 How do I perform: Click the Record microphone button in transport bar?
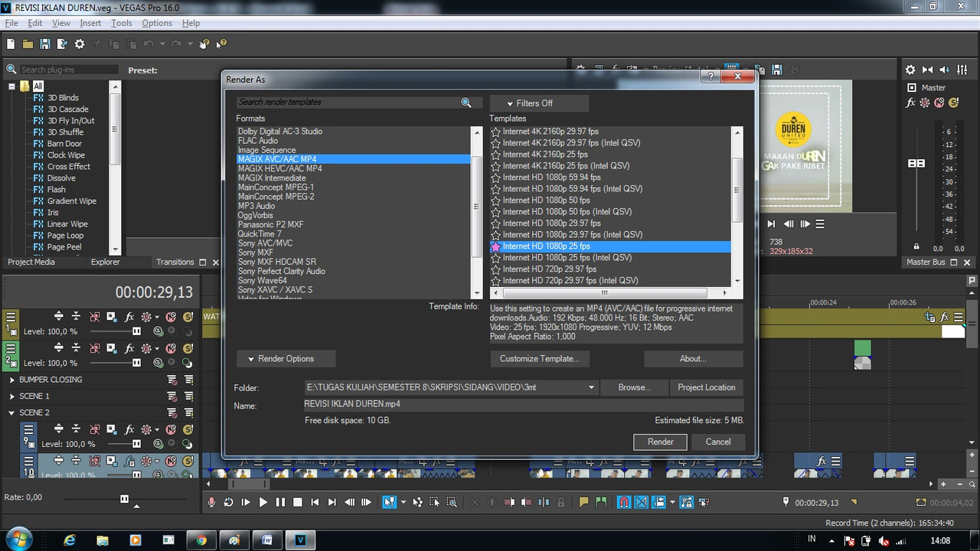click(x=212, y=502)
